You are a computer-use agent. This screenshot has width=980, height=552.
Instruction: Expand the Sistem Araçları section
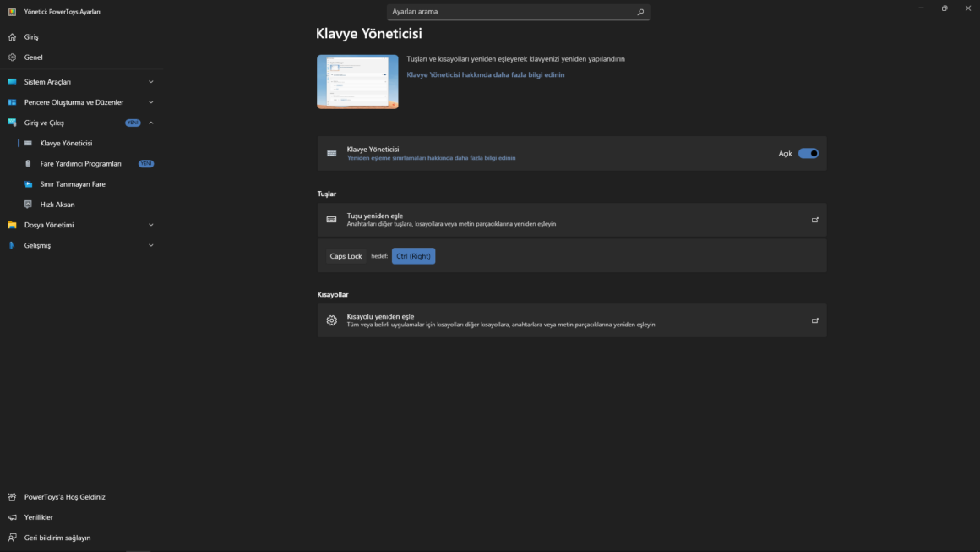[x=151, y=82]
